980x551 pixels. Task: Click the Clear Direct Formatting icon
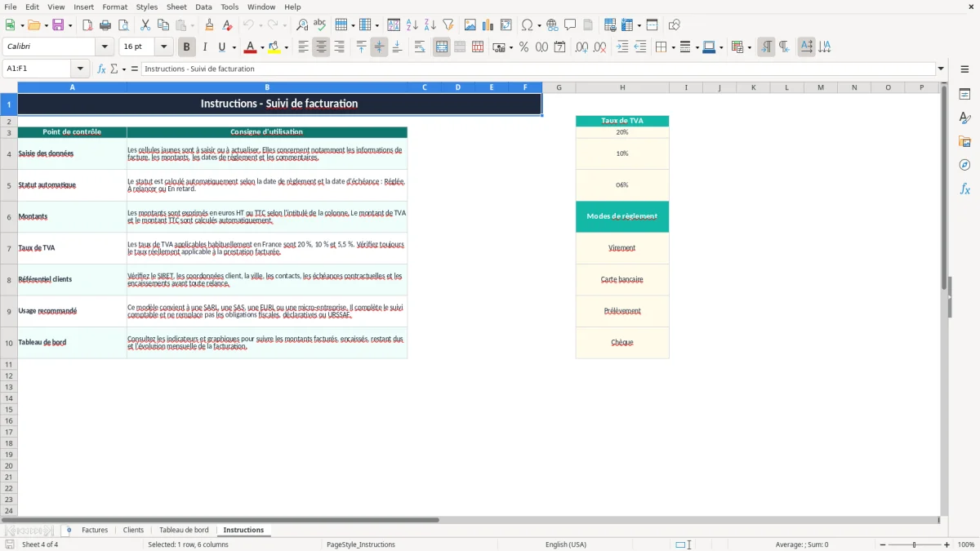[227, 25]
